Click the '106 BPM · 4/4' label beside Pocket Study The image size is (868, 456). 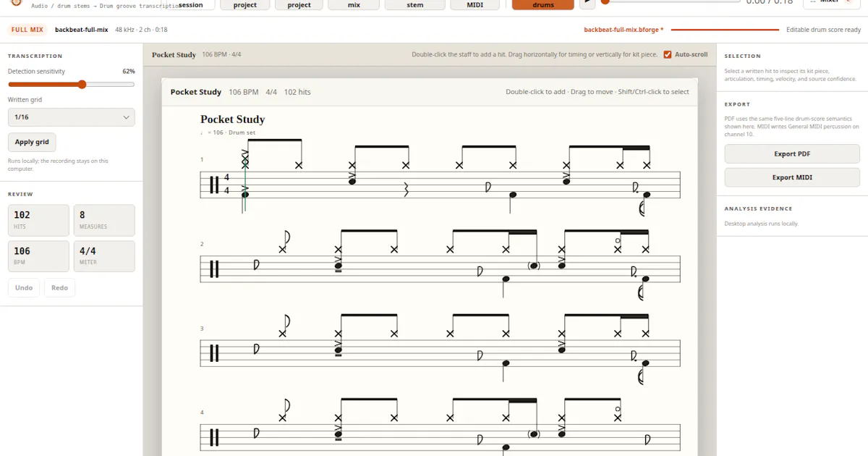(x=221, y=54)
